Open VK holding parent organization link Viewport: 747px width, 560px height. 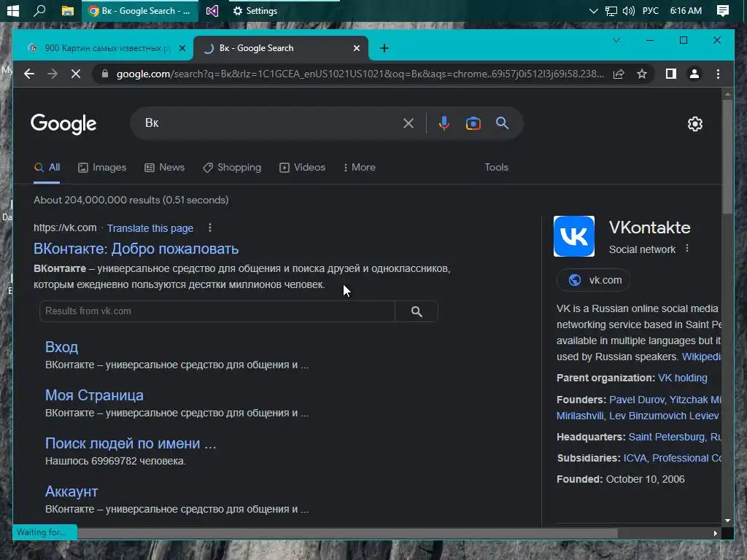(682, 378)
